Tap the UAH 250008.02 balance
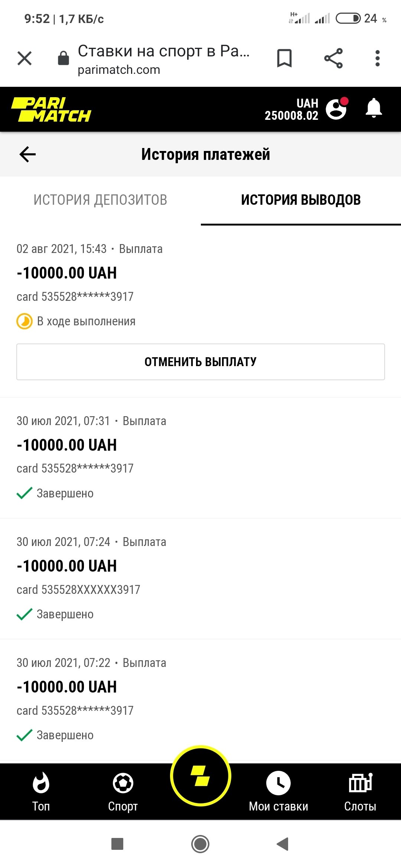The image size is (401, 868). point(291,109)
